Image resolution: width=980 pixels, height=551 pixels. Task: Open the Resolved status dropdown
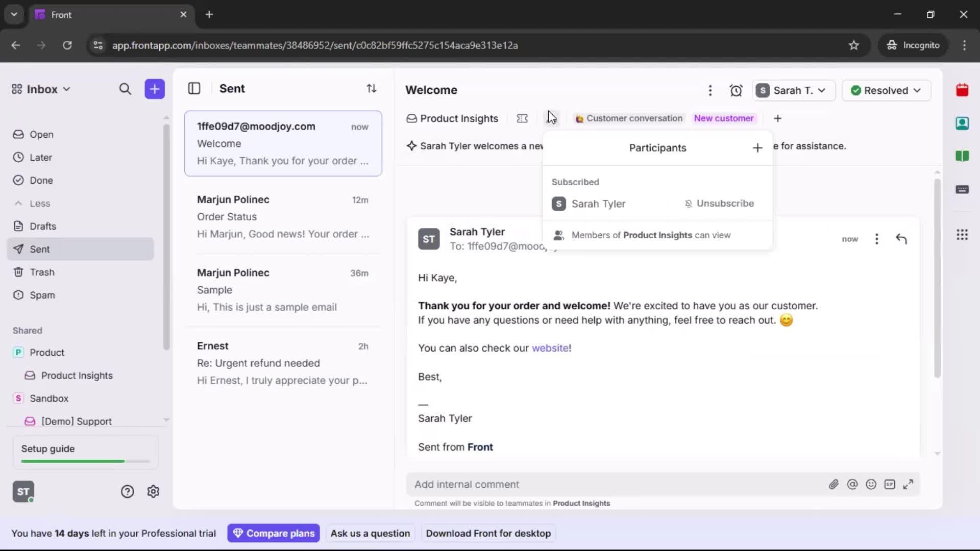point(887,90)
